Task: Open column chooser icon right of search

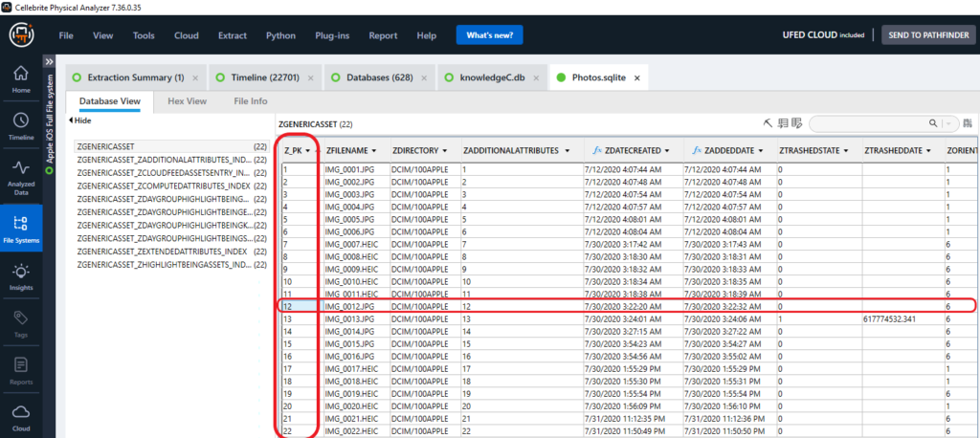Action: point(968,123)
